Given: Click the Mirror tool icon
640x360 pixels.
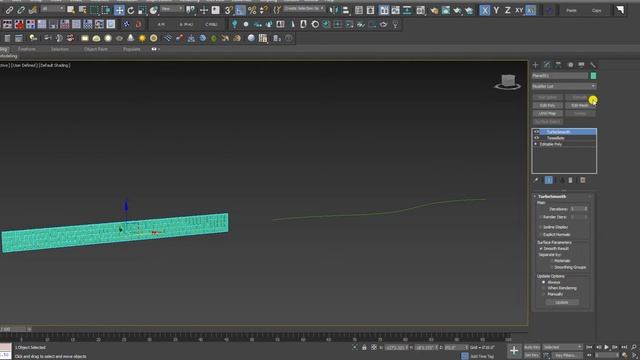Looking at the screenshot, I should 334,10.
